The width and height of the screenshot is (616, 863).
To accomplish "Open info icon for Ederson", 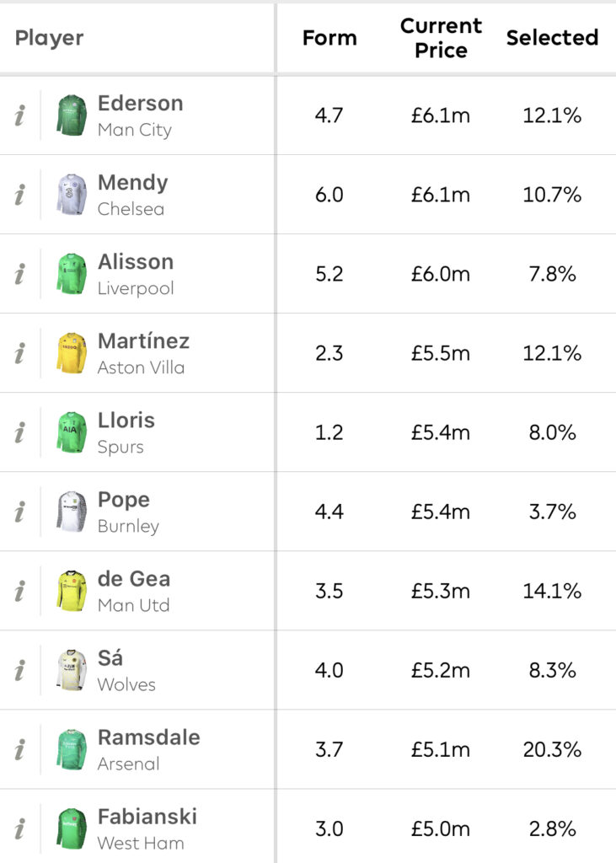I will pos(20,115).
